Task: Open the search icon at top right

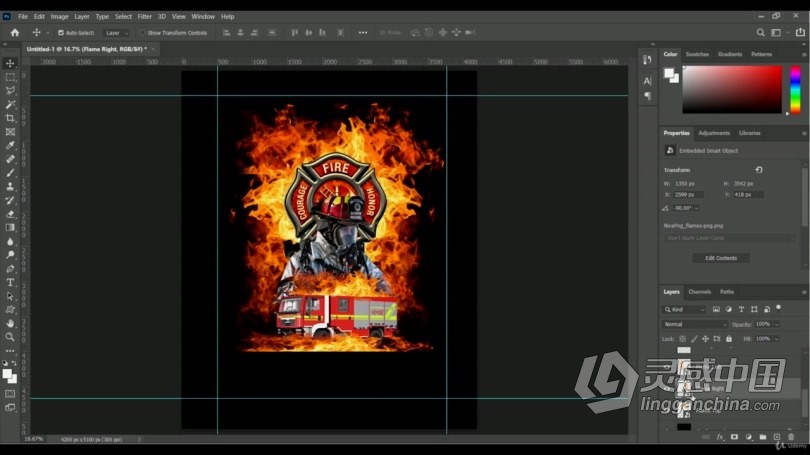Action: [x=760, y=33]
